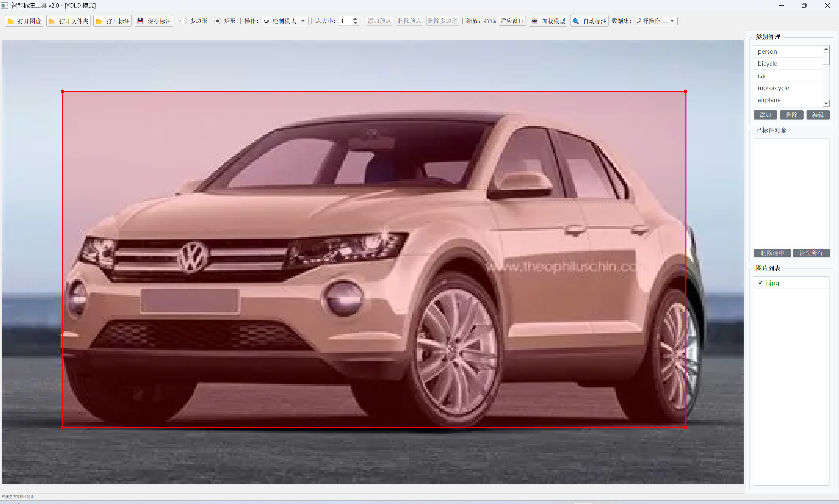Select the polygon (多边形) radio button
The width and height of the screenshot is (839, 504).
184,21
